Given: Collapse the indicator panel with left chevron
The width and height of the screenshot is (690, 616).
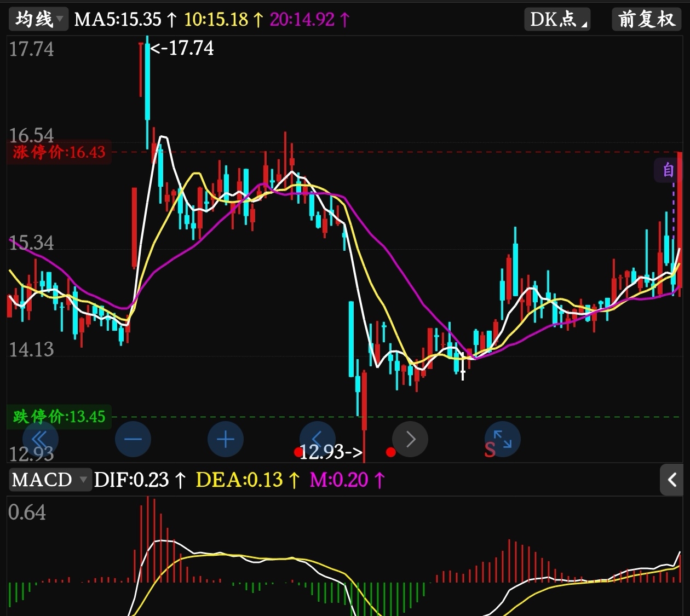Looking at the screenshot, I should (671, 480).
